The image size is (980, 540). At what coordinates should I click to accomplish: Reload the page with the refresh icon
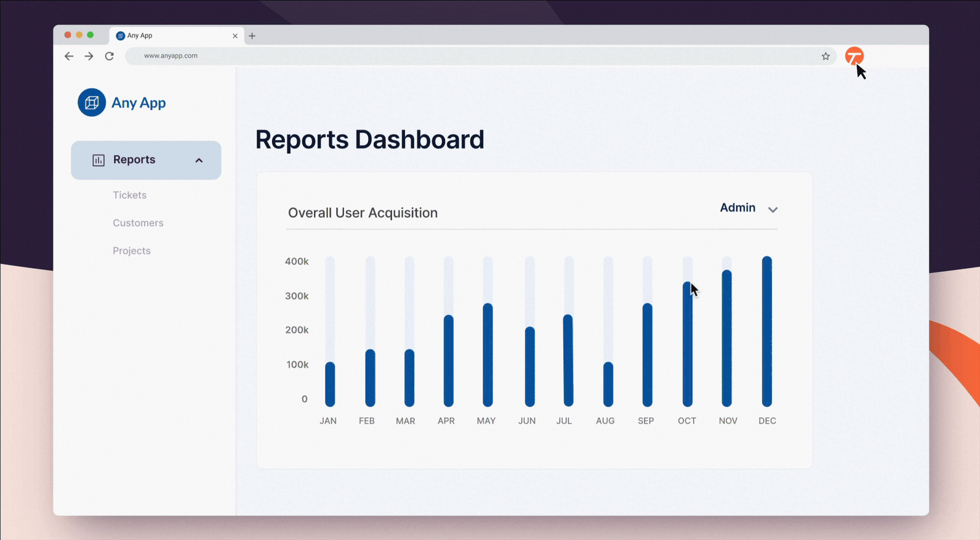(110, 56)
